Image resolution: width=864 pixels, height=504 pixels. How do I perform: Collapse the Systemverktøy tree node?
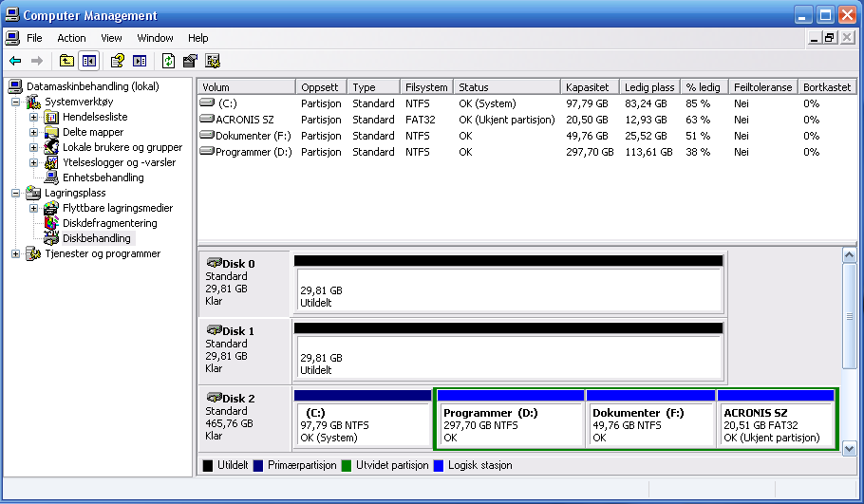pos(16,102)
